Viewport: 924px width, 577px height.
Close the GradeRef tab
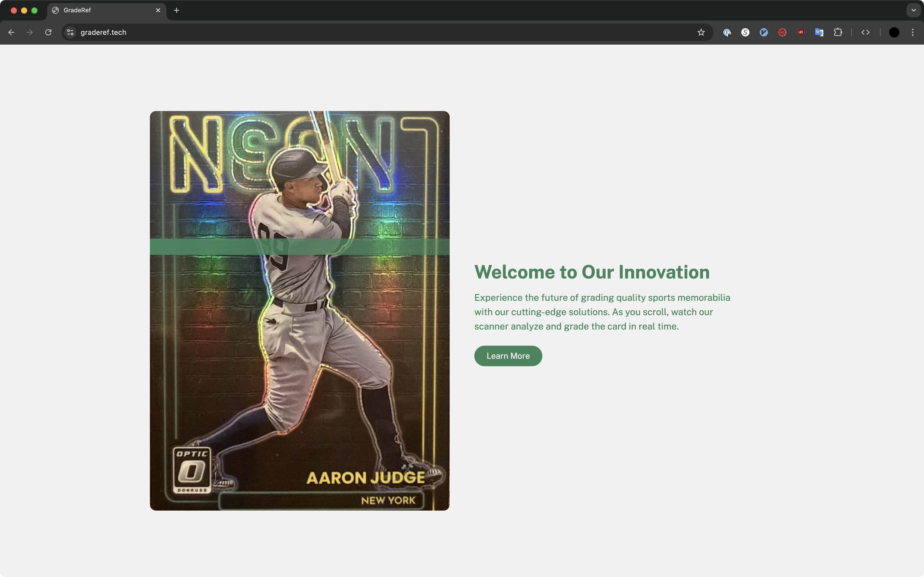[158, 10]
